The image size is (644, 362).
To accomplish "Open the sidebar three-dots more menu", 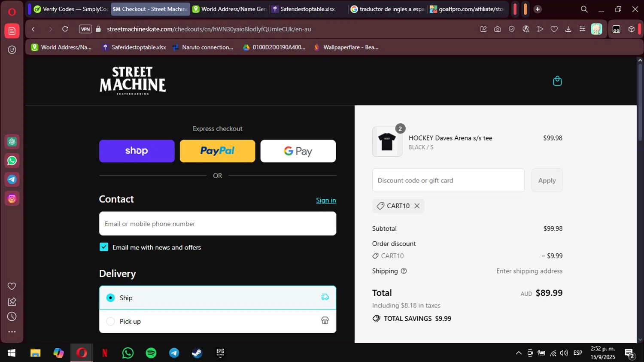I will 12,332.
